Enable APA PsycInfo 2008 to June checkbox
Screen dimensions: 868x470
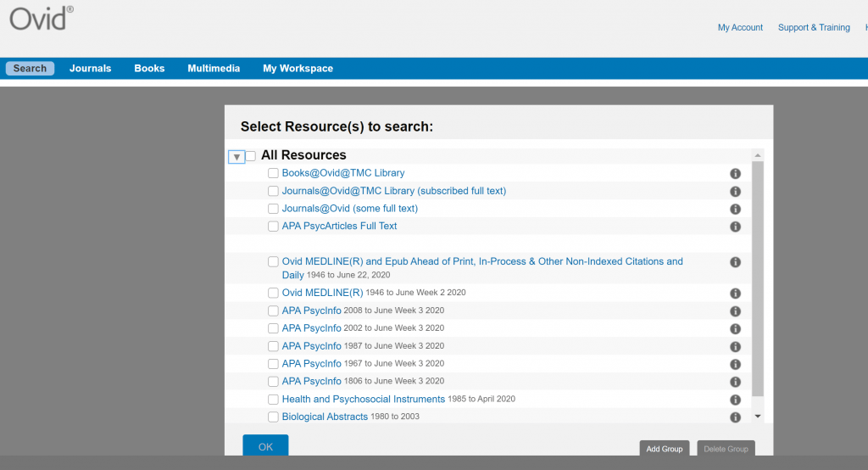point(273,311)
